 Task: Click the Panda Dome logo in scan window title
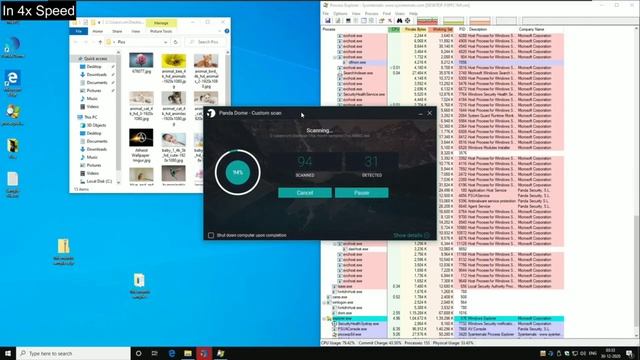click(x=211, y=113)
